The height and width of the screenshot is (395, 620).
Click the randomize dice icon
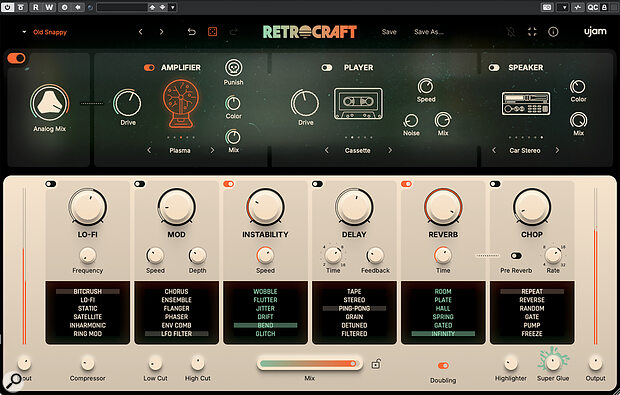212,32
